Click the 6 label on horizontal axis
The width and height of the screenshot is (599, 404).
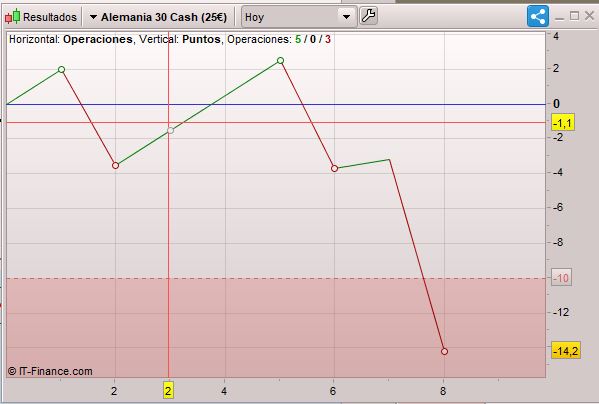(x=333, y=391)
